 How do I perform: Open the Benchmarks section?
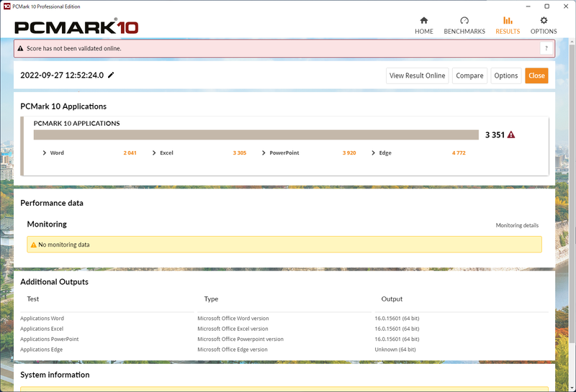(464, 25)
